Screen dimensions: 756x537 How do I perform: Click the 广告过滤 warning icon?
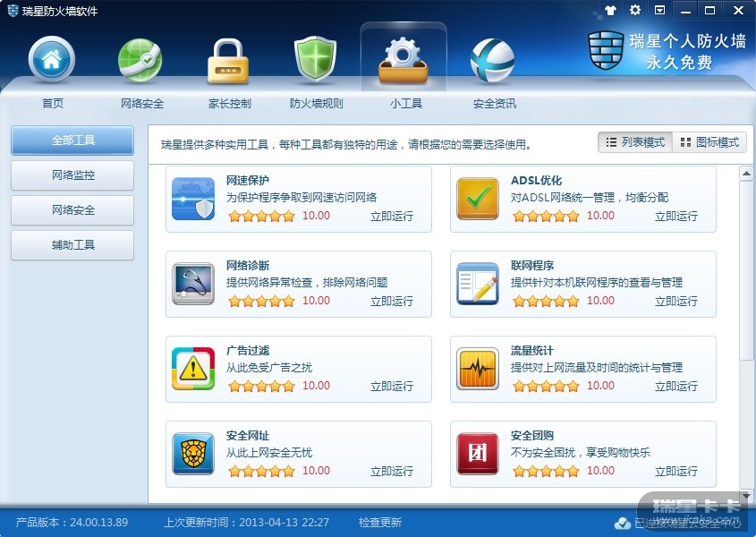[x=193, y=369]
